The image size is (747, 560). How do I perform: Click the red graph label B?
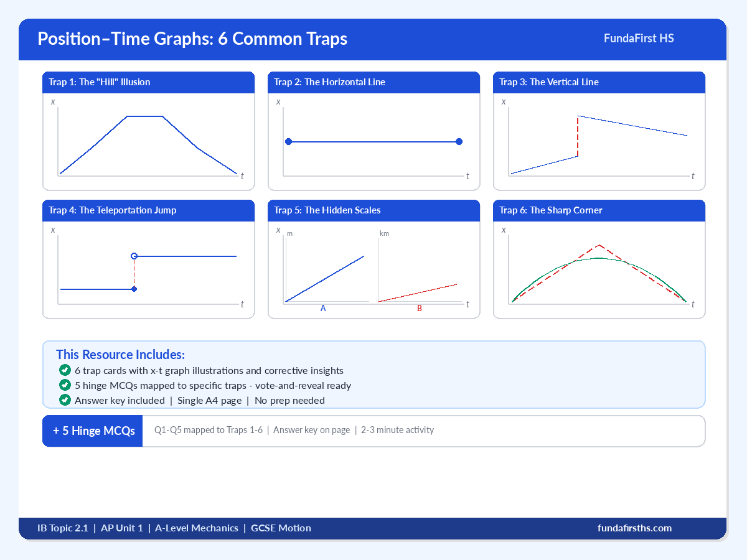point(419,308)
